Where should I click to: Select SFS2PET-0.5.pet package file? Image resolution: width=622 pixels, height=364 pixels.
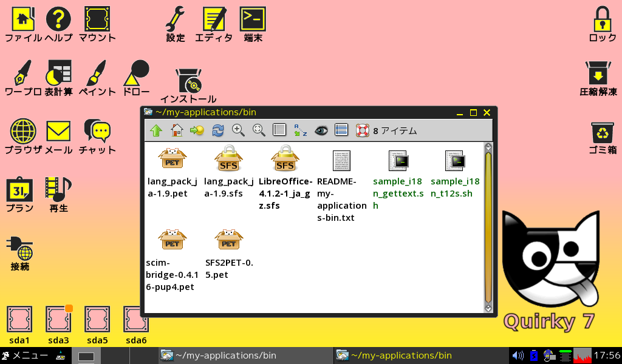tap(229, 254)
